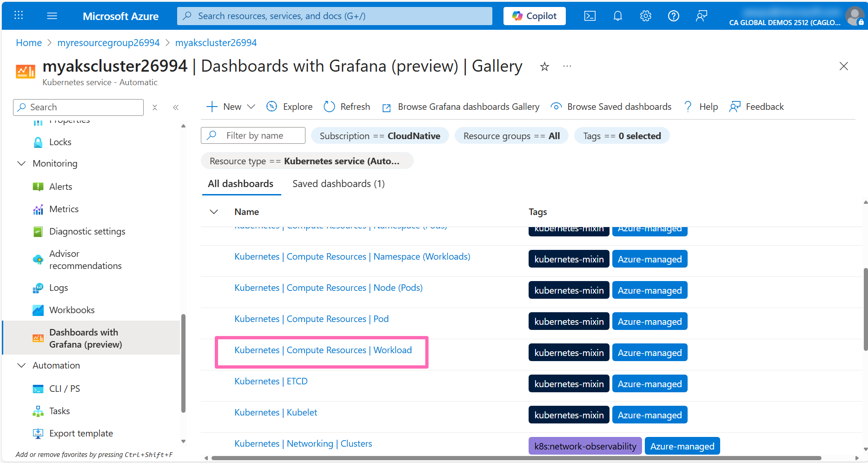This screenshot has height=463, width=868.
Task: Switch to Saved dashboards (1) tab
Action: coord(338,184)
